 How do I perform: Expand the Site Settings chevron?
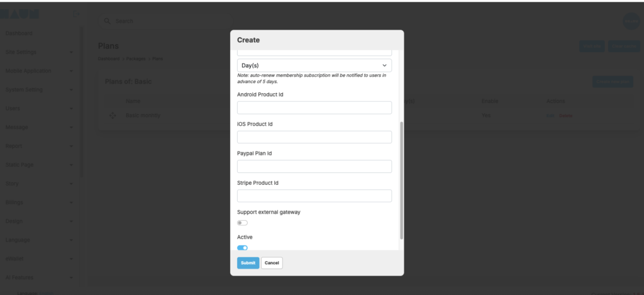tap(72, 52)
